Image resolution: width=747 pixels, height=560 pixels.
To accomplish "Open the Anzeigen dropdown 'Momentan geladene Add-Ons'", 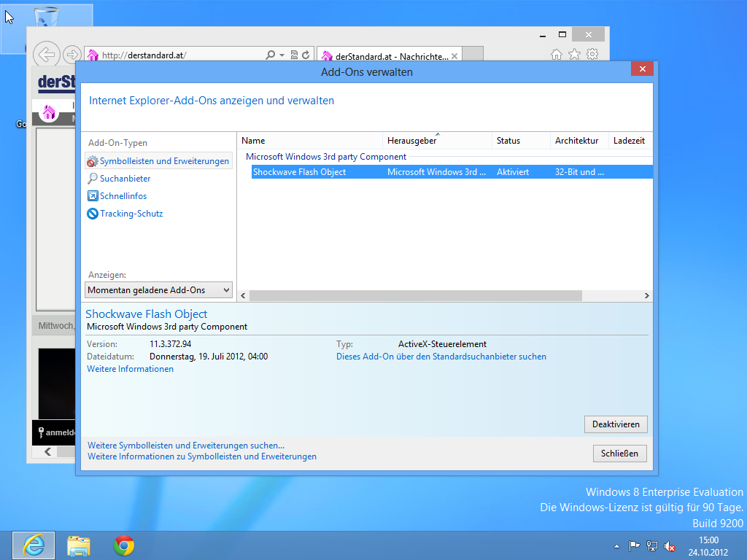I will pyautogui.click(x=158, y=290).
